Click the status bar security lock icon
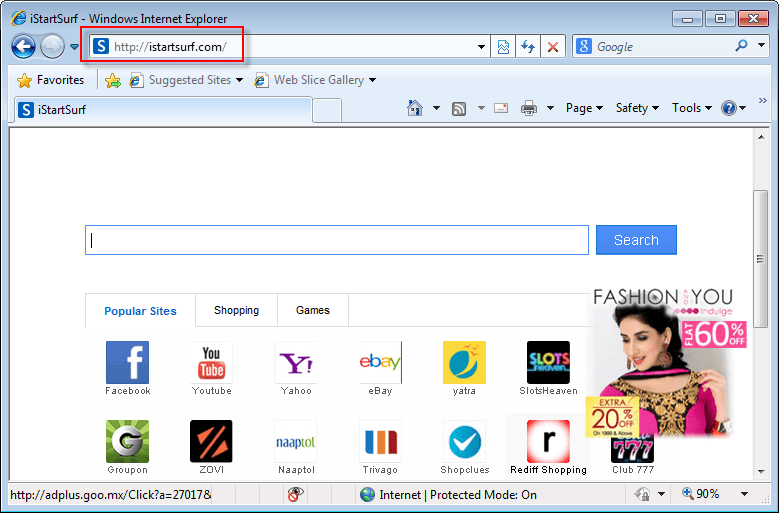779x513 pixels. coord(642,494)
